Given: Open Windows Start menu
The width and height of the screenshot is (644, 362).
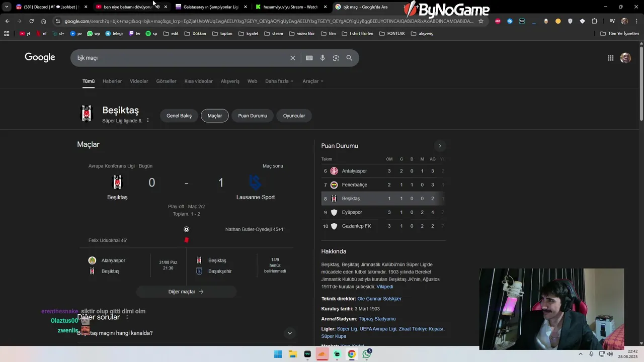Looking at the screenshot, I should (x=278, y=354).
